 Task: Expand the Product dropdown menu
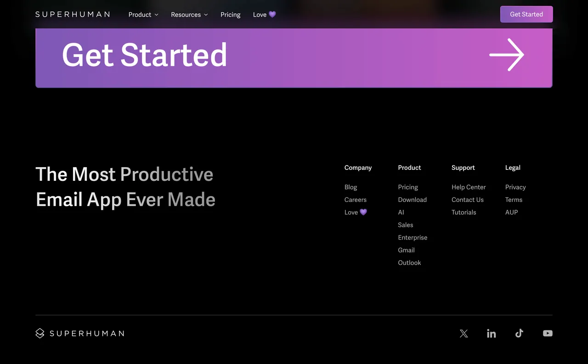(143, 14)
